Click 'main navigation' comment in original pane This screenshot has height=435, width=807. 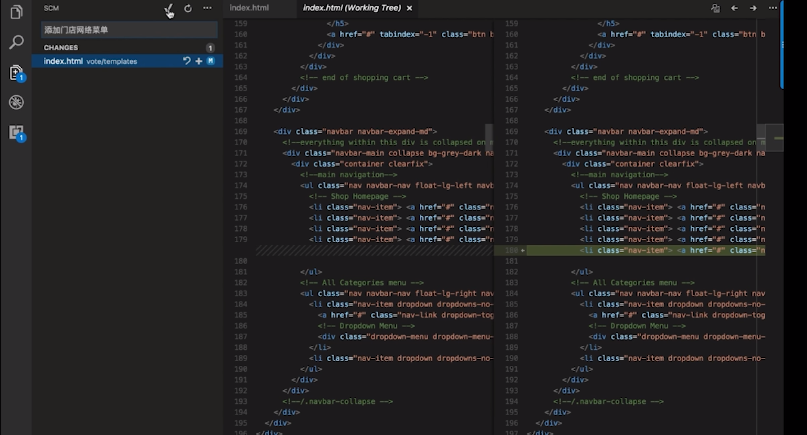pos(348,175)
